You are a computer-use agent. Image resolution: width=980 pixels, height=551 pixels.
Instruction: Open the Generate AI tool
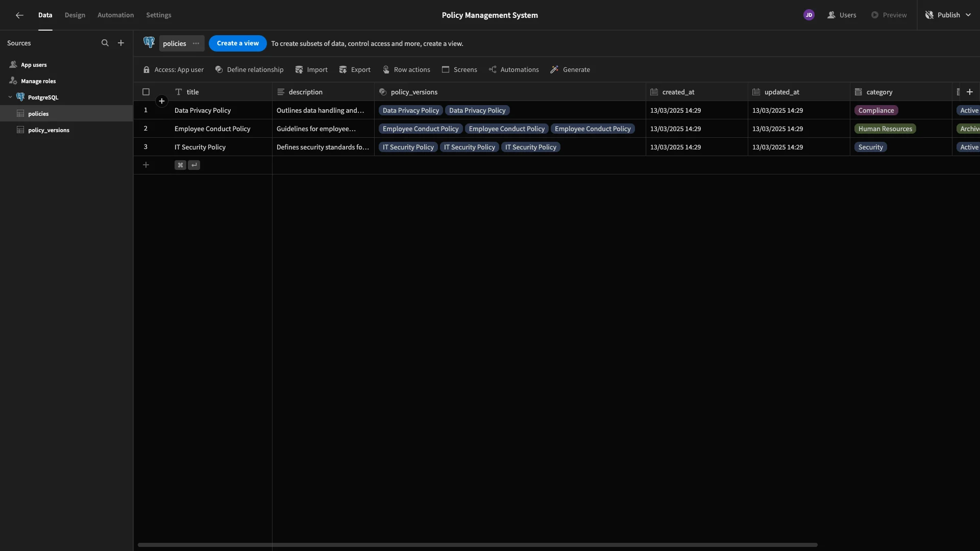[x=570, y=70]
